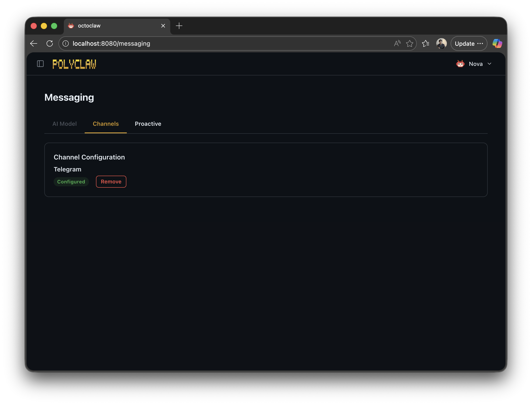Click the POLYCLAW logo
The height and width of the screenshot is (405, 532).
[x=74, y=64]
